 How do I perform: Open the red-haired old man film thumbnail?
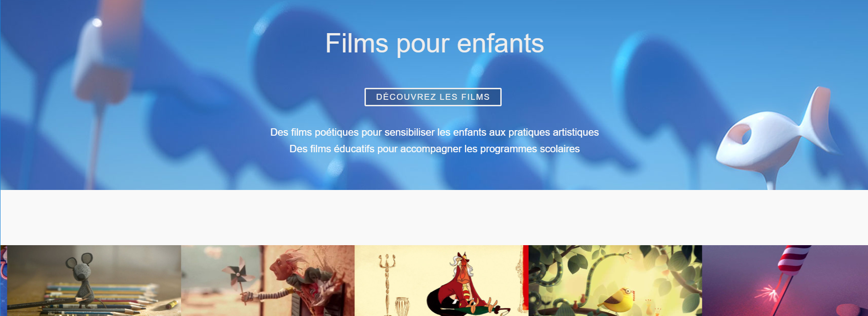(x=268, y=281)
